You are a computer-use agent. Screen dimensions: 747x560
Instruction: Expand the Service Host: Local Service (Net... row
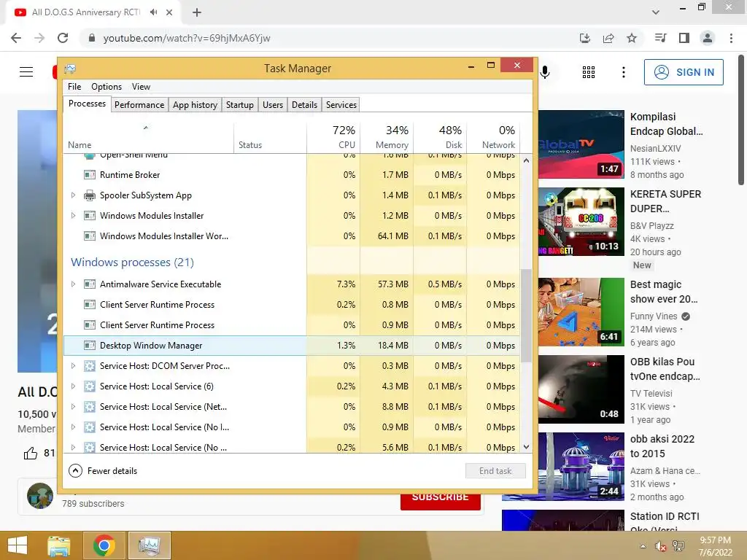click(73, 407)
